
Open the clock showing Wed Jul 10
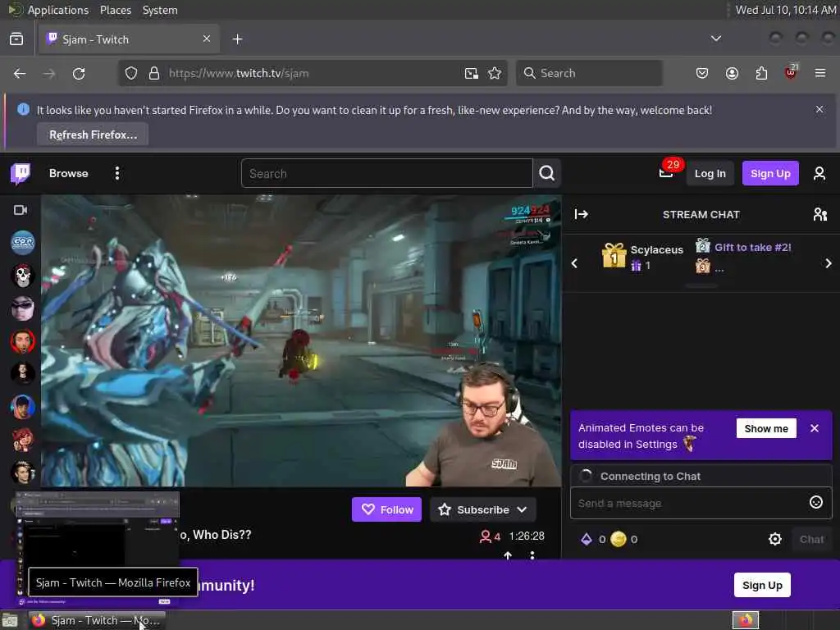785,10
